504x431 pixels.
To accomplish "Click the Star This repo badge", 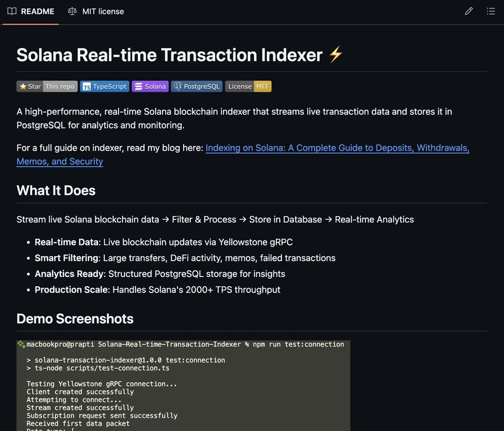I will [47, 86].
